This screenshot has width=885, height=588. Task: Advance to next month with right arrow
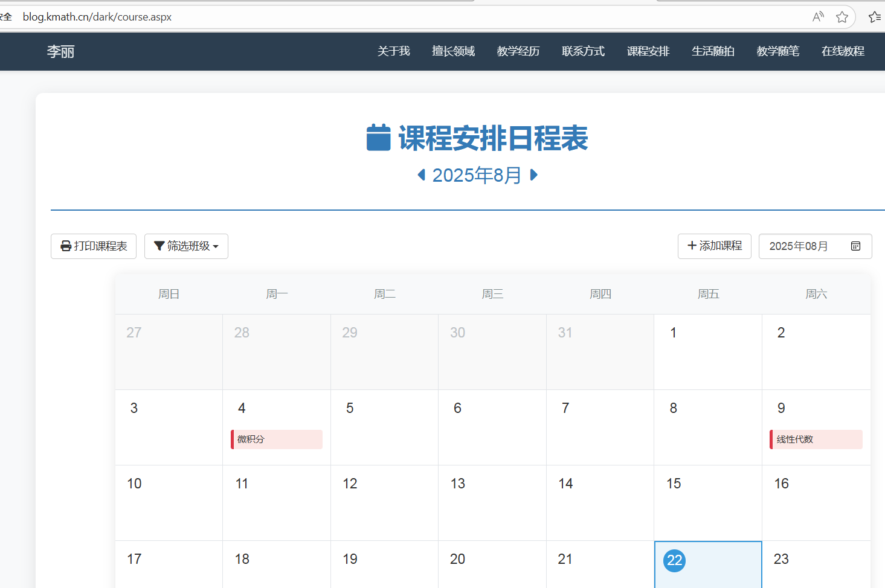(533, 175)
